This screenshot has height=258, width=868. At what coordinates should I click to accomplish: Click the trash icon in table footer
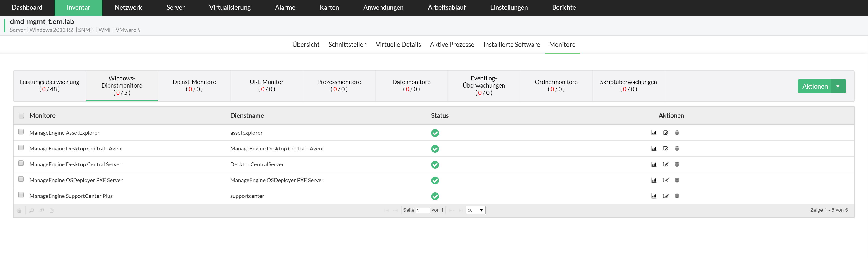tap(19, 211)
